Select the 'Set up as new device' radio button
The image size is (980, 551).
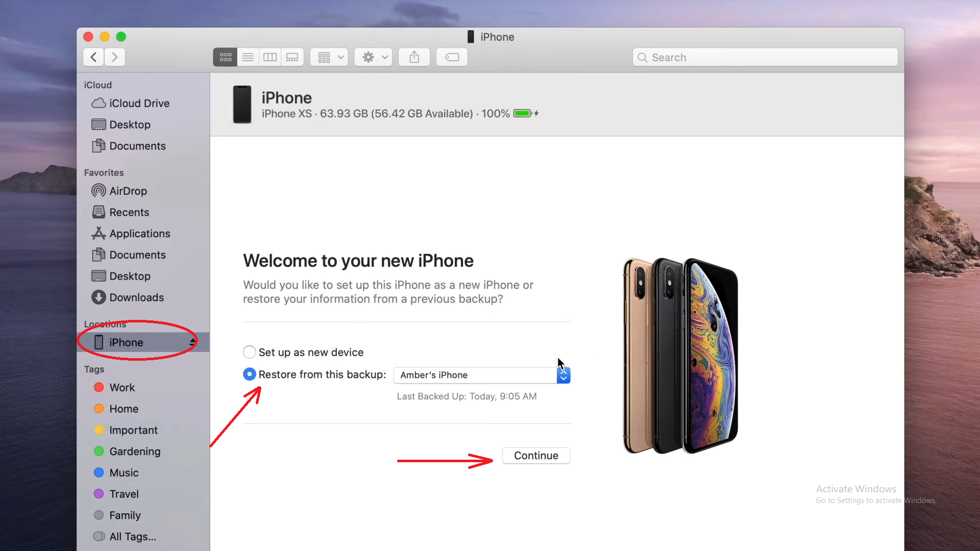point(250,352)
